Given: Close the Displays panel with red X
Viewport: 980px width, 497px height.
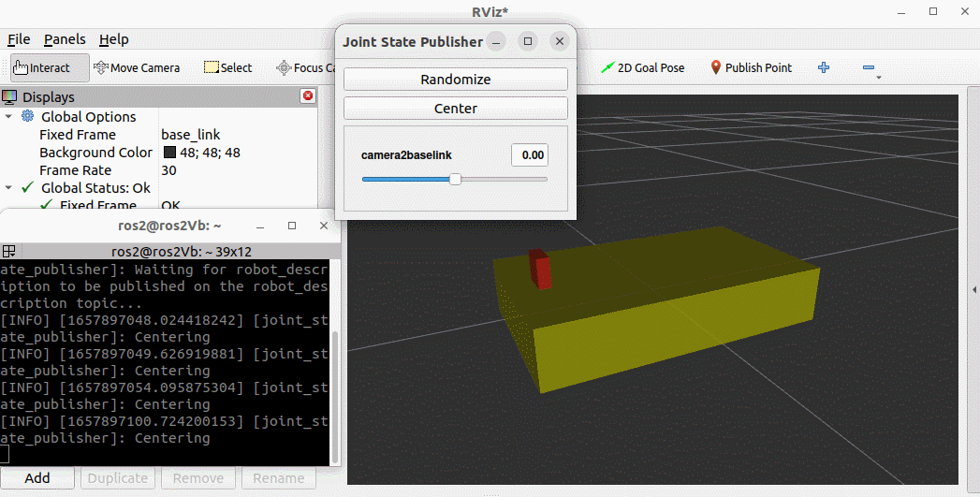Looking at the screenshot, I should (308, 96).
